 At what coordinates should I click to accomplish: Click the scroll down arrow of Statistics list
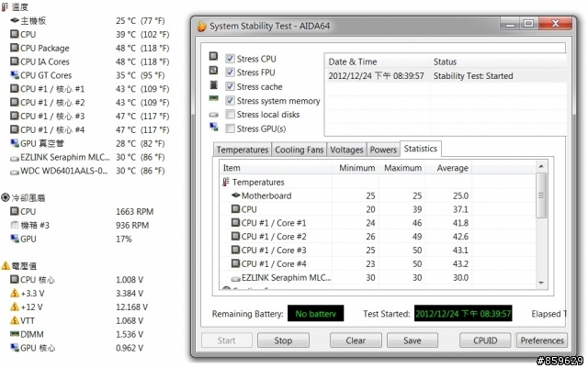pyautogui.click(x=541, y=283)
